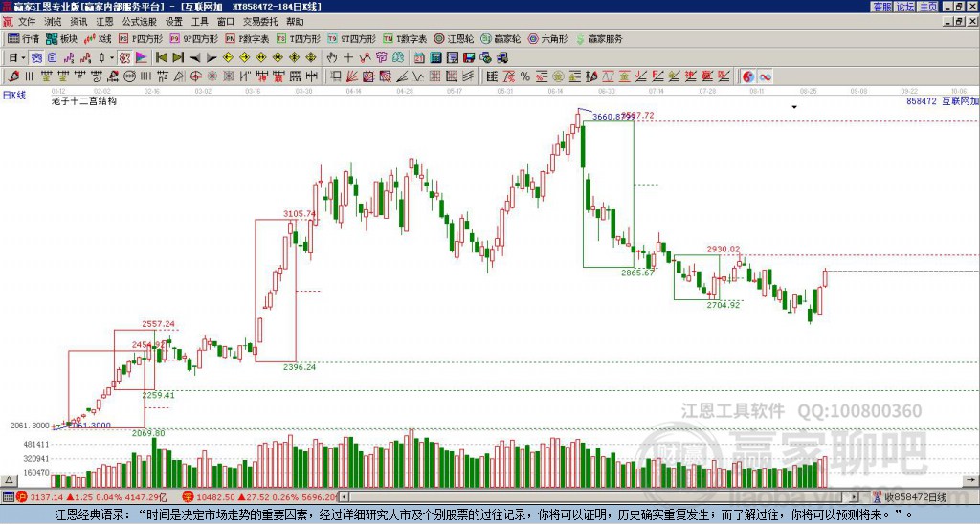Screen dimensions: 980x524
Task: Click the blue infinity loop icon
Action: (765, 76)
